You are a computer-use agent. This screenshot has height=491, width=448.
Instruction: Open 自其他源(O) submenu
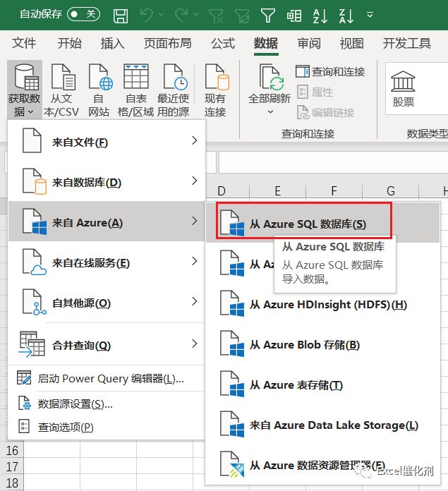107,303
